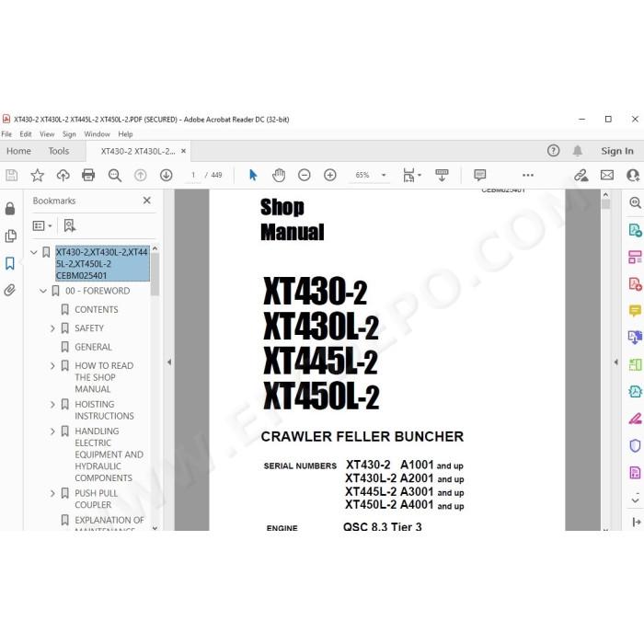This screenshot has height=644, width=644.
Task: Click the bookmarks panel scrollbar thumb
Action: pyautogui.click(x=155, y=274)
